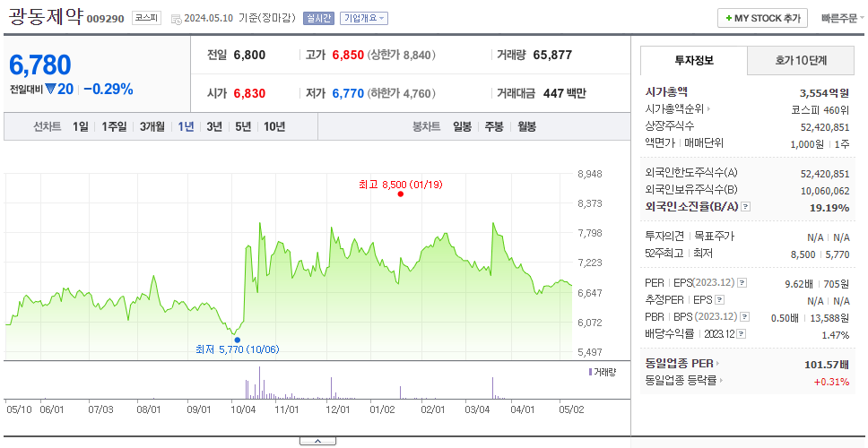Click the tallest October volume bar
The height and width of the screenshot is (448, 868).
[x=259, y=383]
